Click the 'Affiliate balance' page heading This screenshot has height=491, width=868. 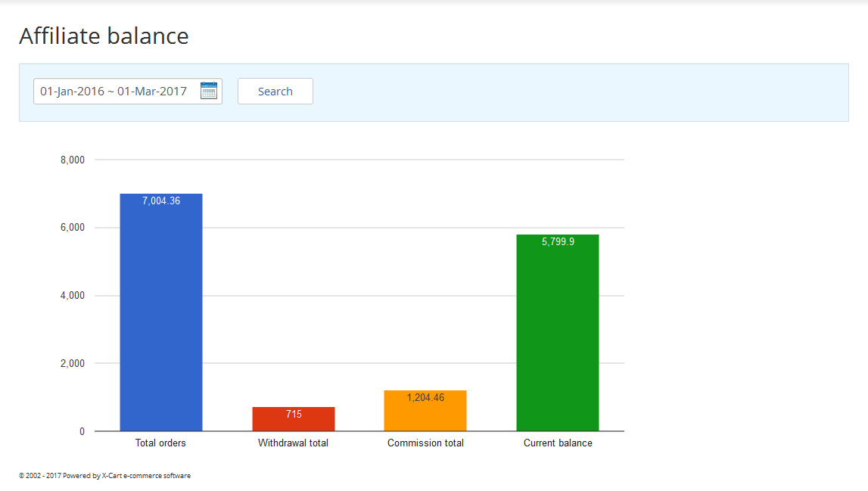[104, 36]
